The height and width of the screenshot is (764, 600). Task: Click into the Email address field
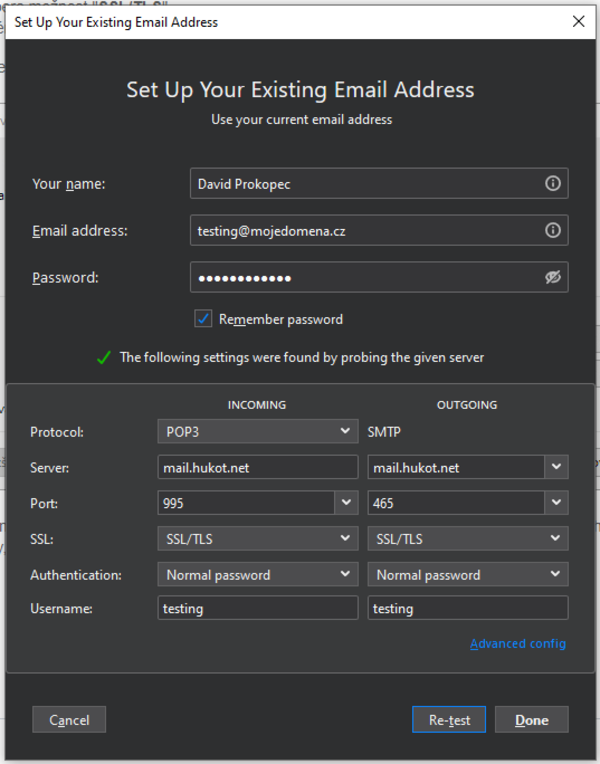click(x=365, y=231)
